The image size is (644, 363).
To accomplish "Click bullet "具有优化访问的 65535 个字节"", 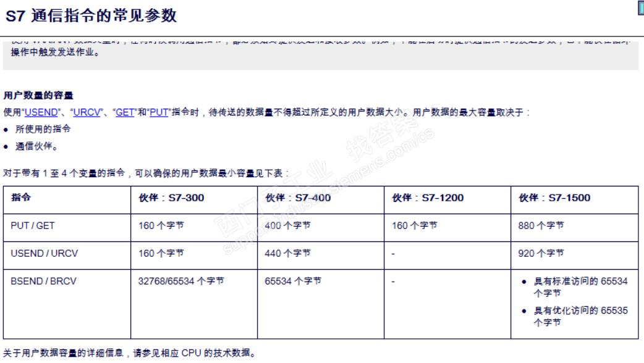I will point(580,316).
